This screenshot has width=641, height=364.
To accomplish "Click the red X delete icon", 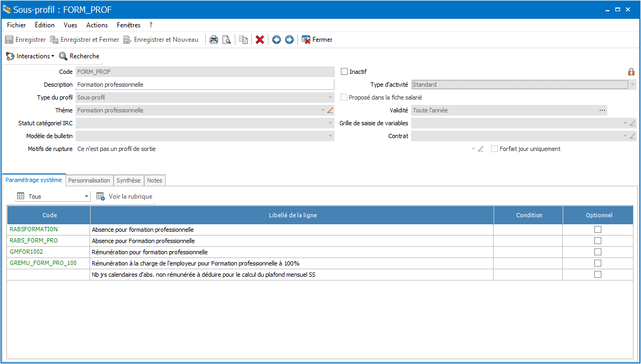I will click(x=260, y=40).
